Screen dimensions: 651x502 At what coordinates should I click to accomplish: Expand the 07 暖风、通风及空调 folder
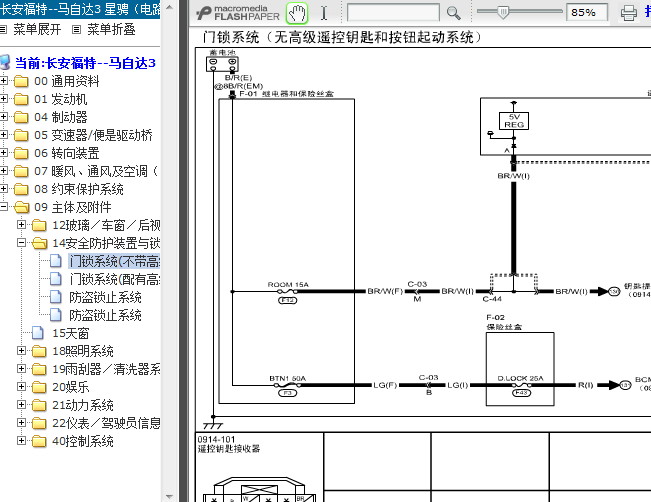click(x=4, y=170)
